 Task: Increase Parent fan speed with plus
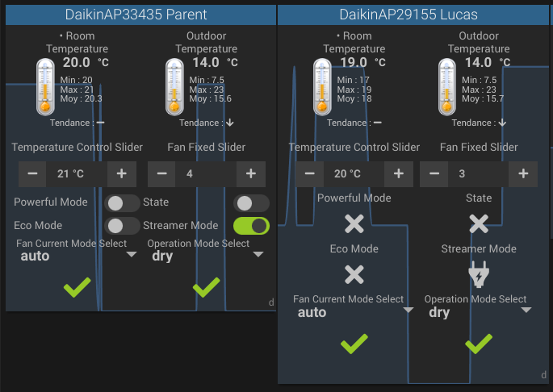point(251,173)
